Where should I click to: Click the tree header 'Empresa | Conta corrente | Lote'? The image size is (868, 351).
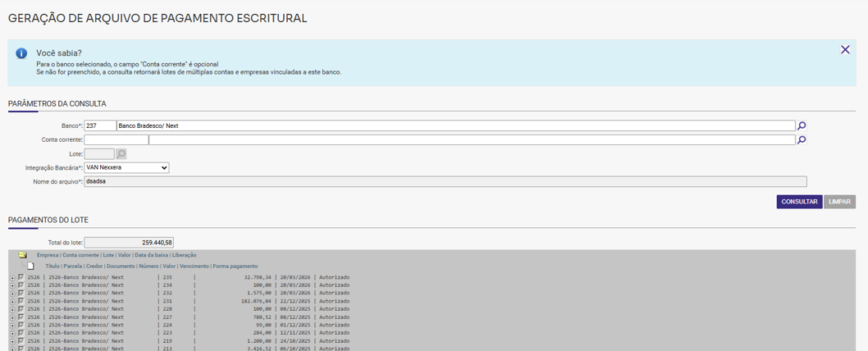(x=75, y=255)
